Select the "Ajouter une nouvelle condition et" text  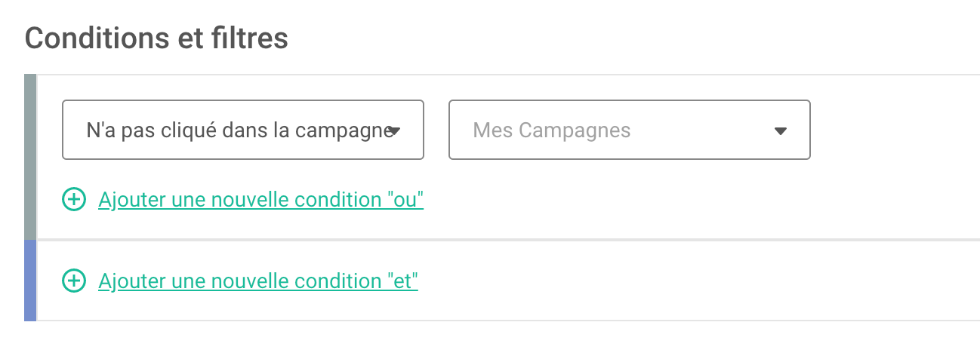258,281
